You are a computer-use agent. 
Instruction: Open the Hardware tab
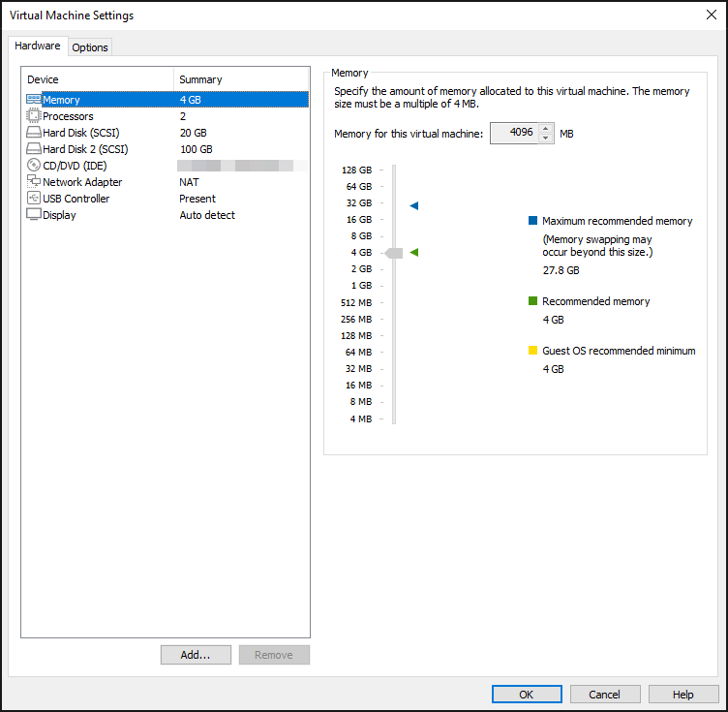point(38,46)
